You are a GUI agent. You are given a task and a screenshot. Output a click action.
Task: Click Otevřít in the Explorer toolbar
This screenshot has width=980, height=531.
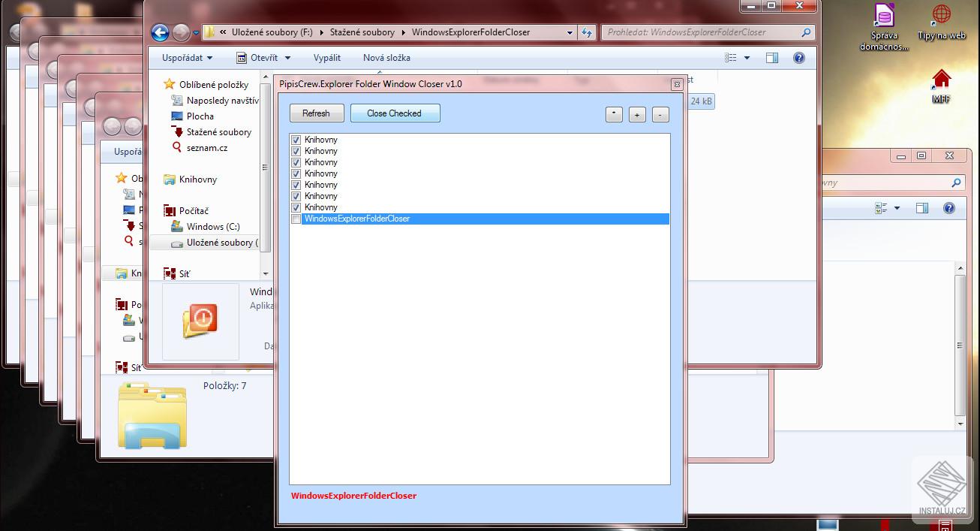pos(257,58)
